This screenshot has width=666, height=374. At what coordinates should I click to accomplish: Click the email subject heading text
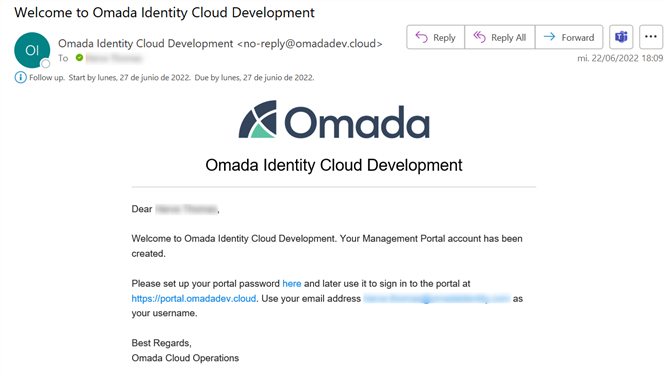pos(164,13)
